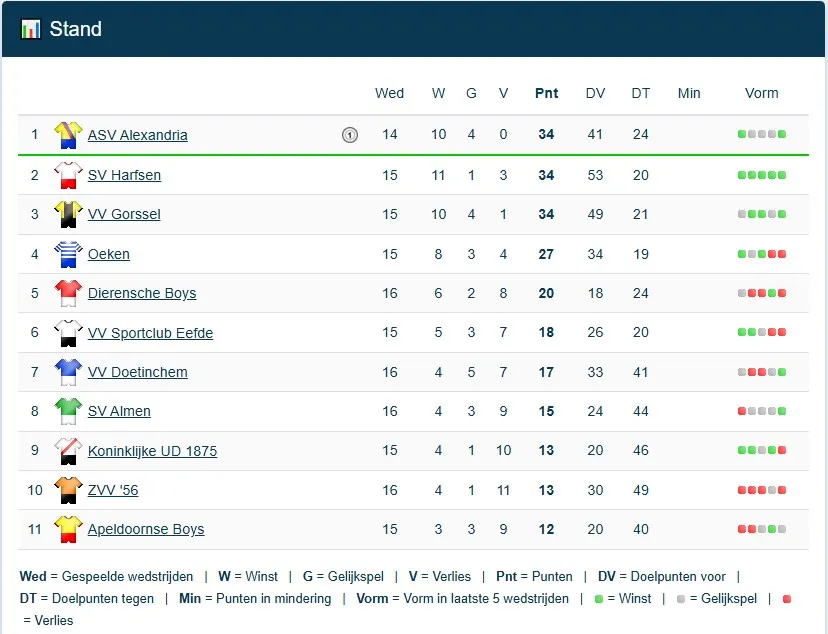Click the Pnt column header
The height and width of the screenshot is (634, 828).
point(546,93)
